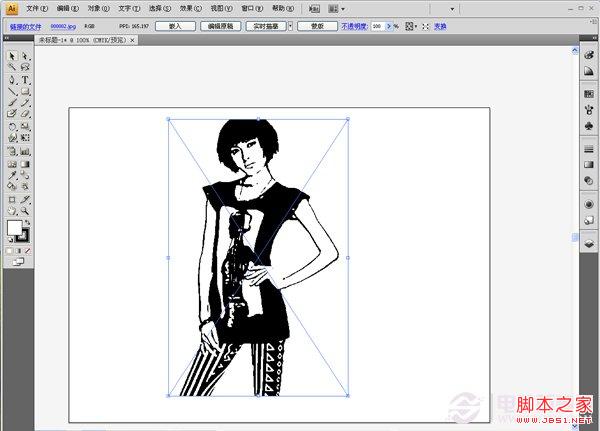Select the Hand tool
Screen dimensions: 600x431
[12, 210]
